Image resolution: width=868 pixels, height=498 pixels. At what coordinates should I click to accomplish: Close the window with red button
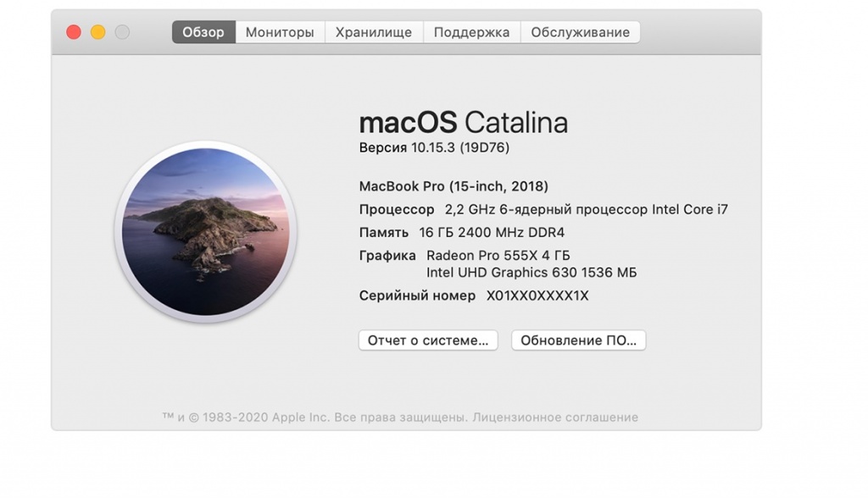click(x=74, y=32)
